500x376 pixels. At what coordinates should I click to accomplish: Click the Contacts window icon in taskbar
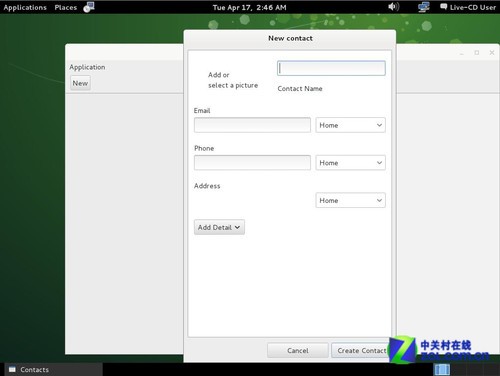(12, 369)
